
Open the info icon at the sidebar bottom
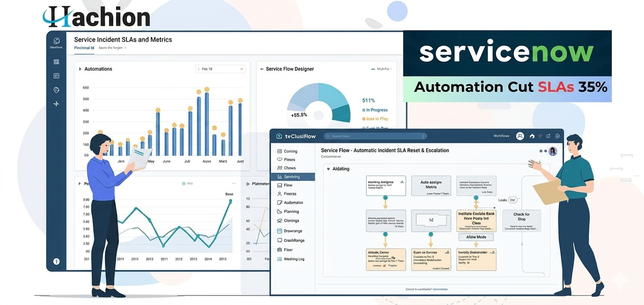click(56, 261)
